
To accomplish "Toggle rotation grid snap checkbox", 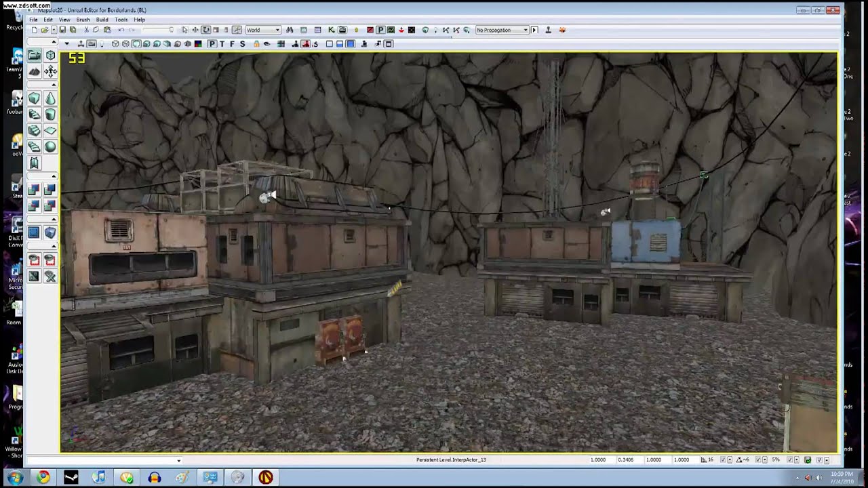I will click(758, 460).
